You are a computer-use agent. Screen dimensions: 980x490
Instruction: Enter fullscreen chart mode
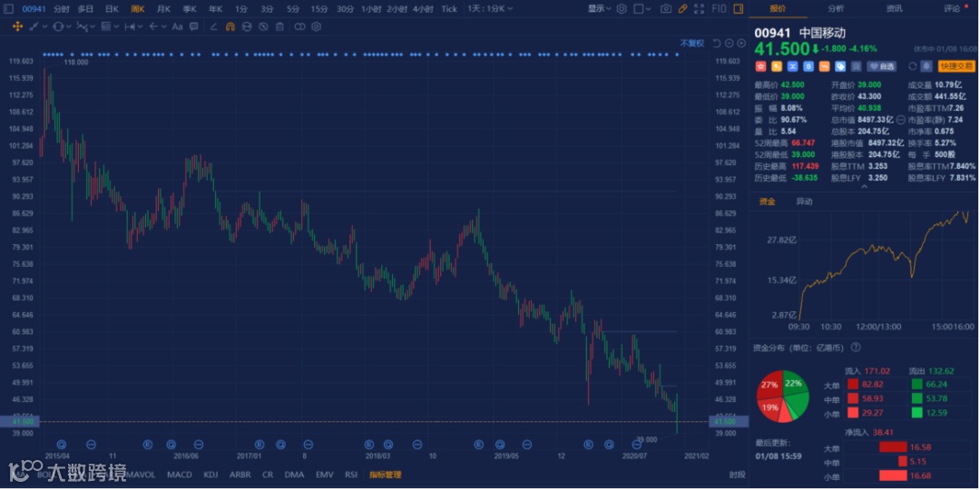(x=699, y=9)
